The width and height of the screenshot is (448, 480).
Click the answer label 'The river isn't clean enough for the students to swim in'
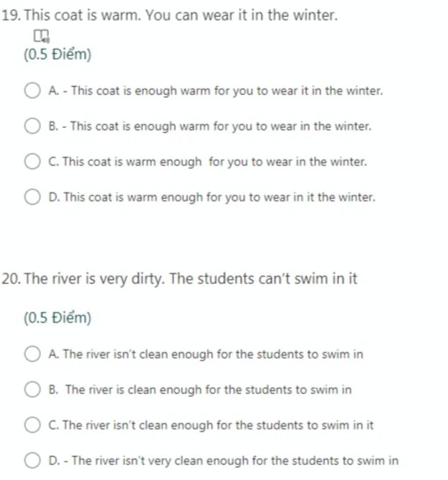tap(206, 354)
